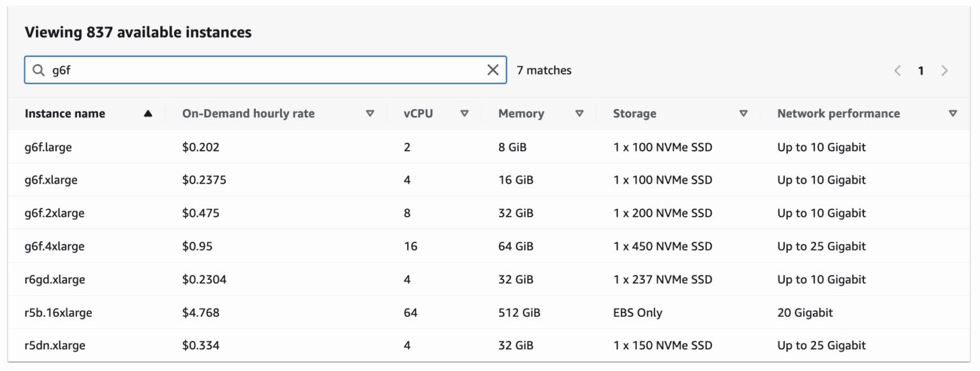Click the Network performance filter icon
980x371 pixels.
tap(953, 113)
